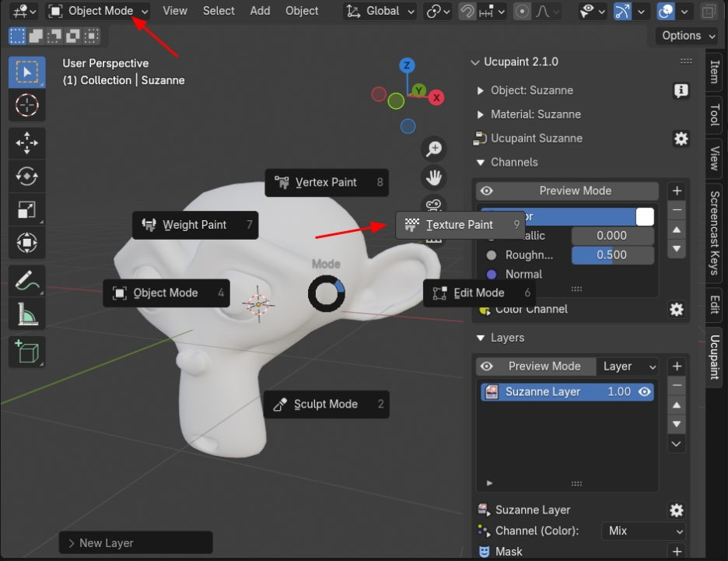Set selection mode to invert

coord(73,36)
